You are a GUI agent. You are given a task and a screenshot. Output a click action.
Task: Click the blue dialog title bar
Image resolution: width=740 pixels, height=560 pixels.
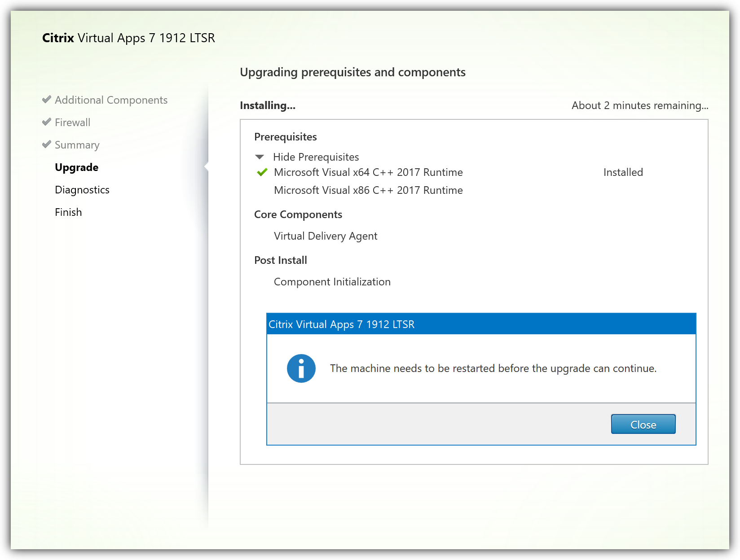(x=480, y=324)
